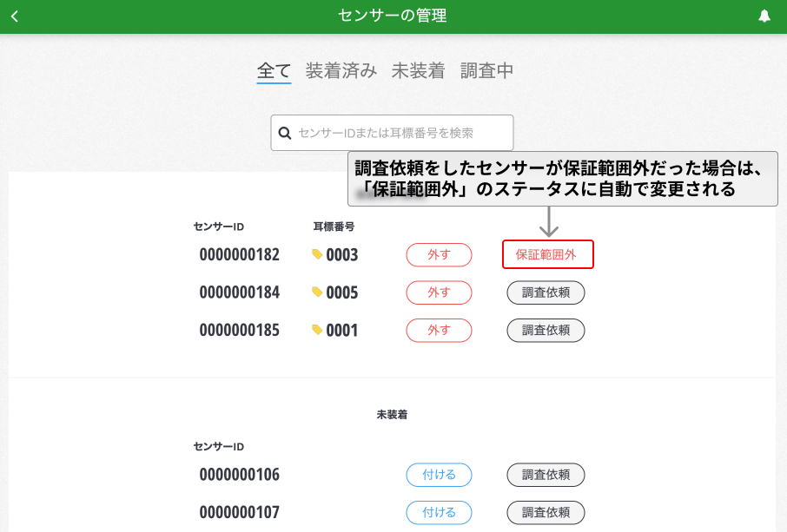Click ear tag icon next to 0003
Screen dimensions: 787x532
pos(317,254)
